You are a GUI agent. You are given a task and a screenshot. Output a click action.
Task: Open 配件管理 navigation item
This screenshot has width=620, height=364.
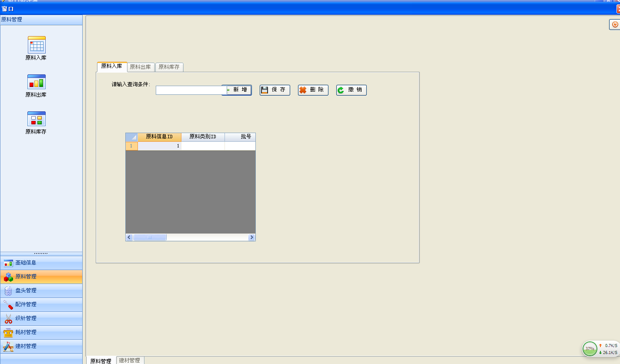pos(41,304)
